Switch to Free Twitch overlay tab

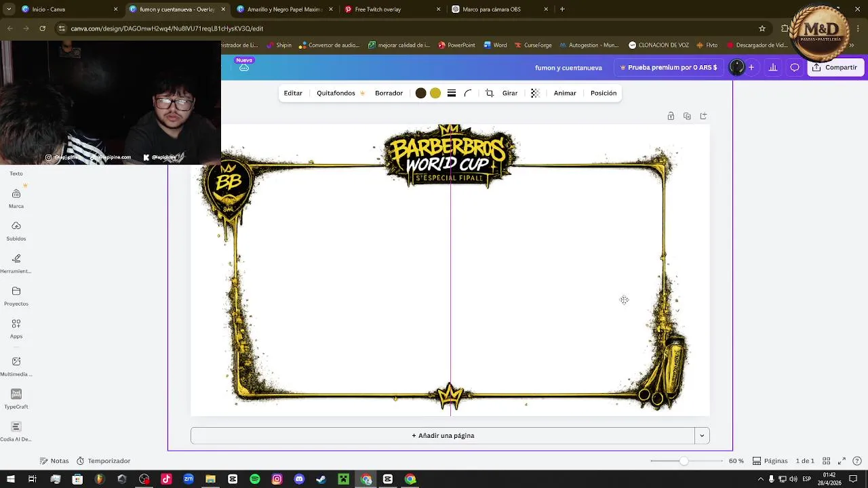(x=392, y=9)
